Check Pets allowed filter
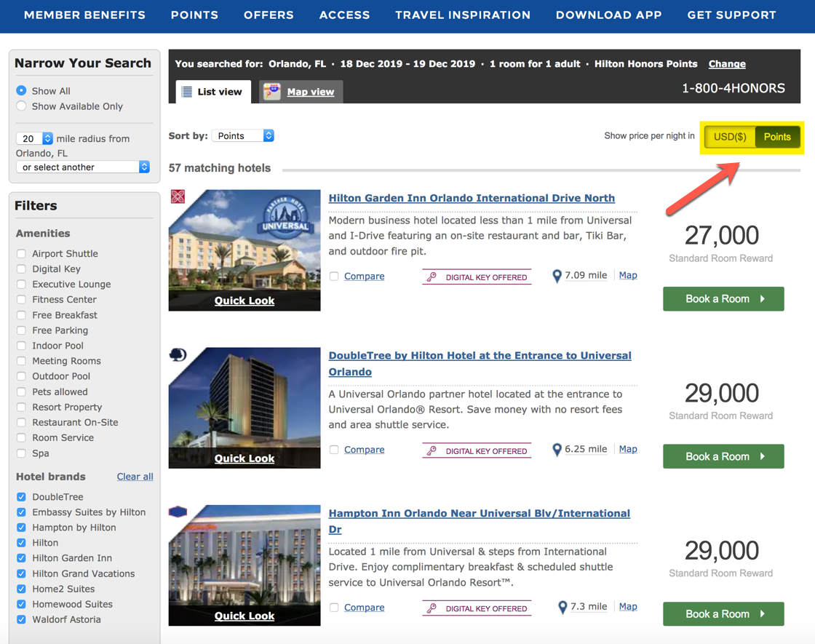The width and height of the screenshot is (815, 644). pyautogui.click(x=21, y=392)
